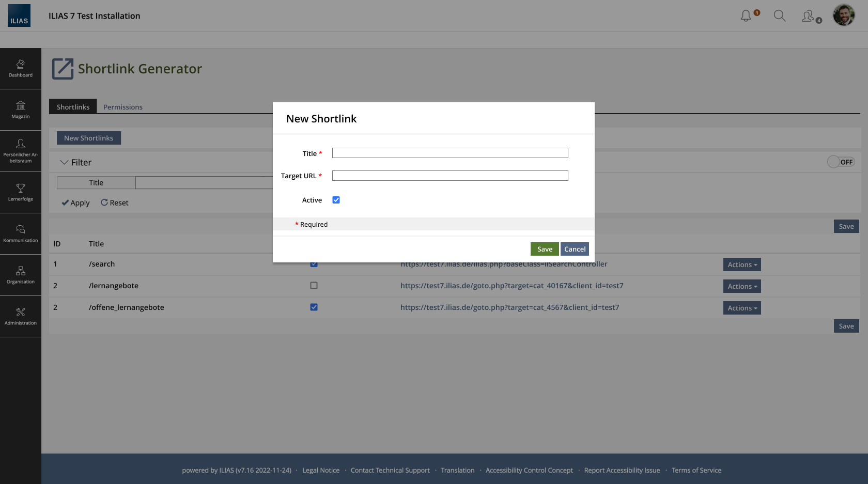Open Administration tools icon
Image resolution: width=868 pixels, height=484 pixels.
[21, 316]
